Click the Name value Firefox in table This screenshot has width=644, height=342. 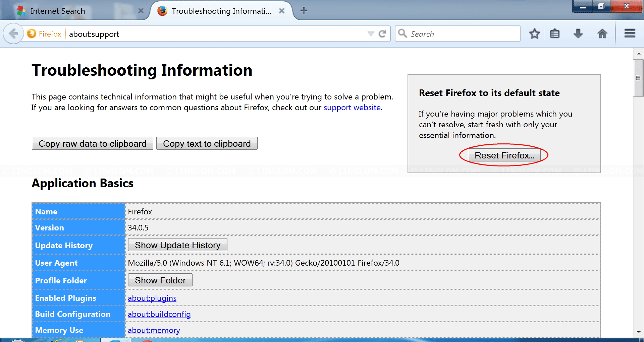click(140, 212)
